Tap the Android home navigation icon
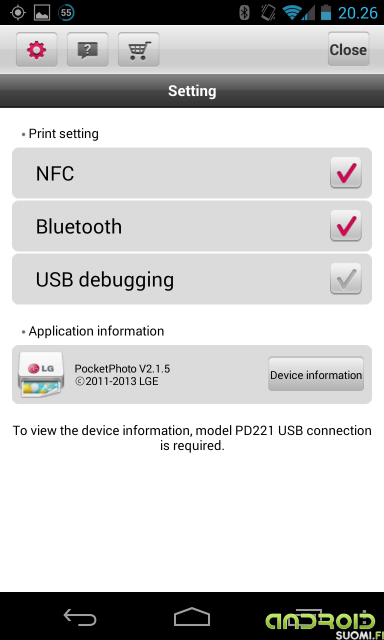This screenshot has height=640, width=384. pos(192,617)
